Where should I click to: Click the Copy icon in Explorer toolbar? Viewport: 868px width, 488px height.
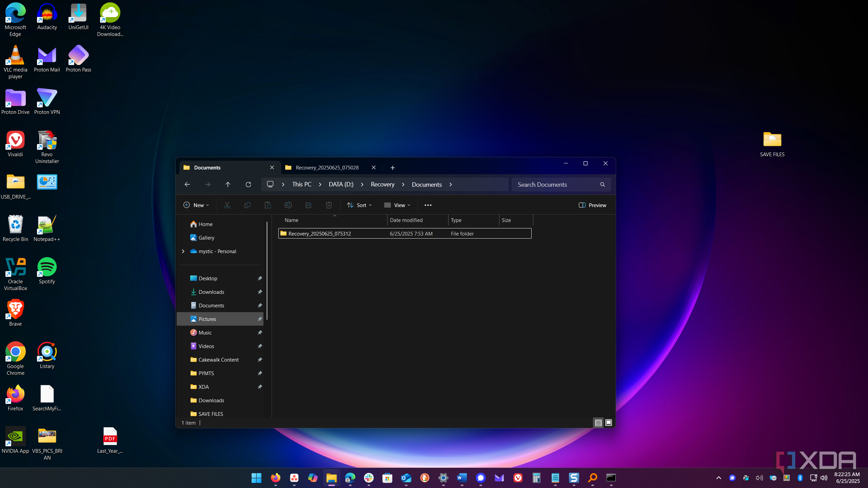[247, 205]
